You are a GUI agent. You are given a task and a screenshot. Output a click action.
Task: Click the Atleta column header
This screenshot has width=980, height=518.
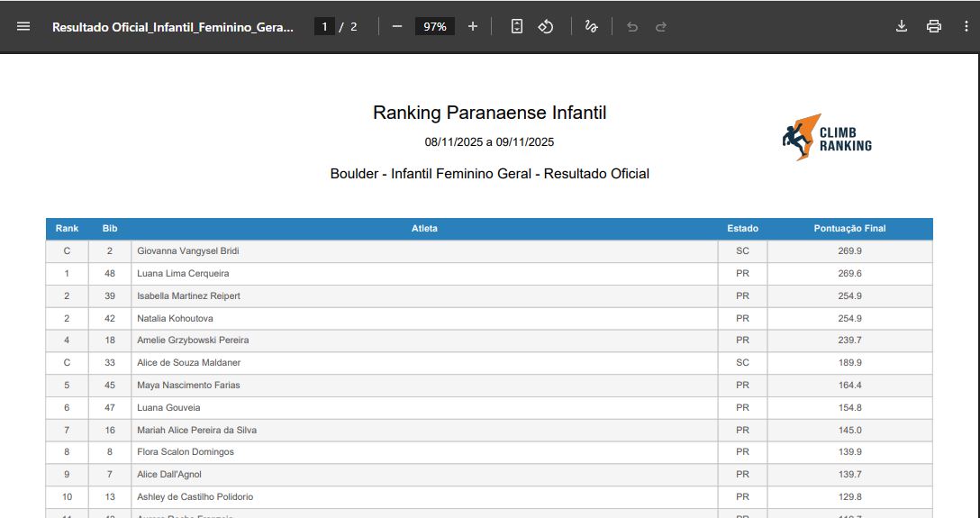424,229
